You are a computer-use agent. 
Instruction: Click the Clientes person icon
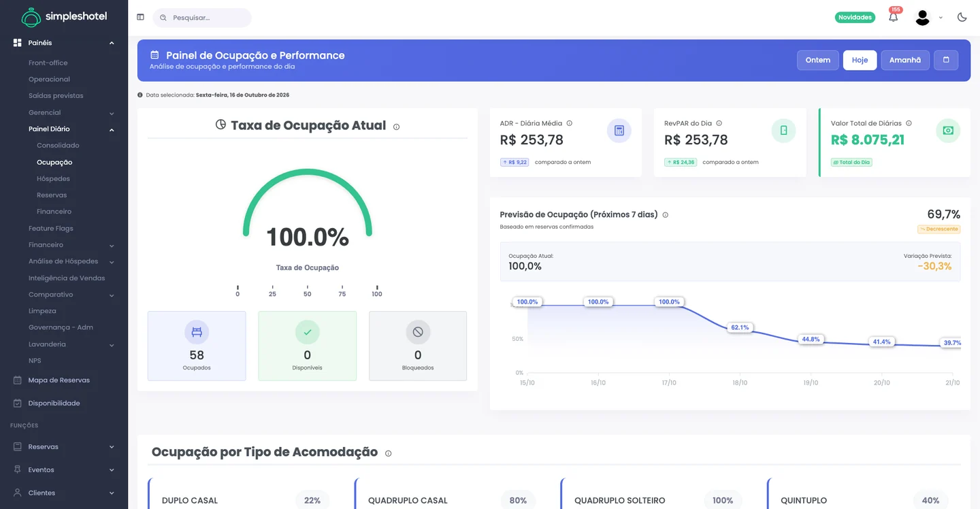18,493
